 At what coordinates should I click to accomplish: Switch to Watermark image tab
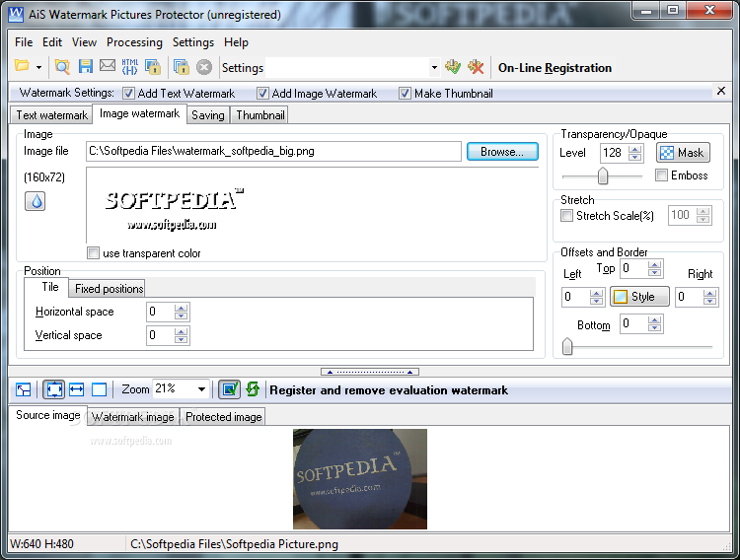click(132, 417)
